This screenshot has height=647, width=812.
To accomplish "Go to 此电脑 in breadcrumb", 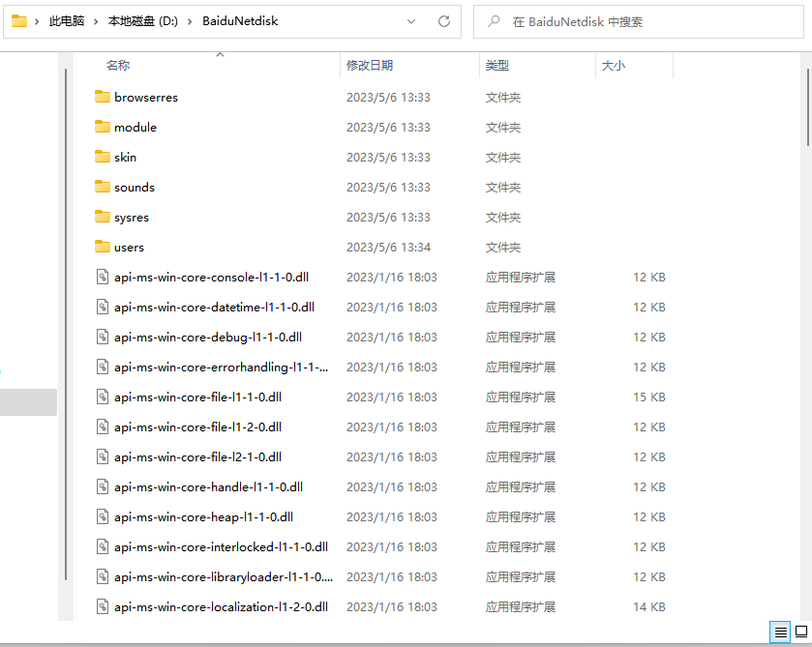I will 67,21.
